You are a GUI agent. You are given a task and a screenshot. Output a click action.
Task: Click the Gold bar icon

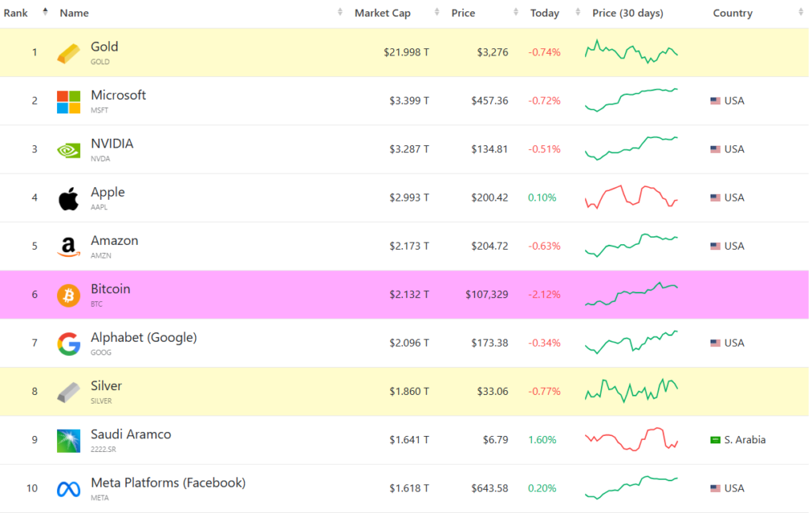[68, 53]
